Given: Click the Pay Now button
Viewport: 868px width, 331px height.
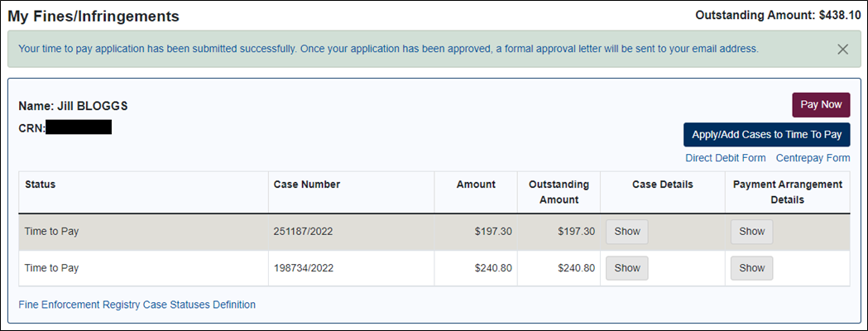Looking at the screenshot, I should (x=821, y=104).
